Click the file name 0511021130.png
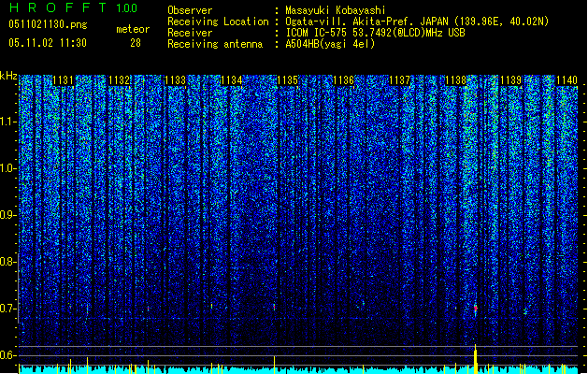The image size is (588, 374). coord(48,24)
